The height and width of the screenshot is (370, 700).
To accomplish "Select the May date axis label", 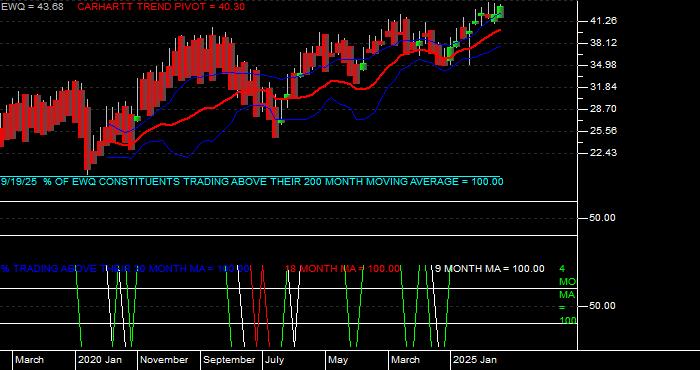I will coord(338,360).
